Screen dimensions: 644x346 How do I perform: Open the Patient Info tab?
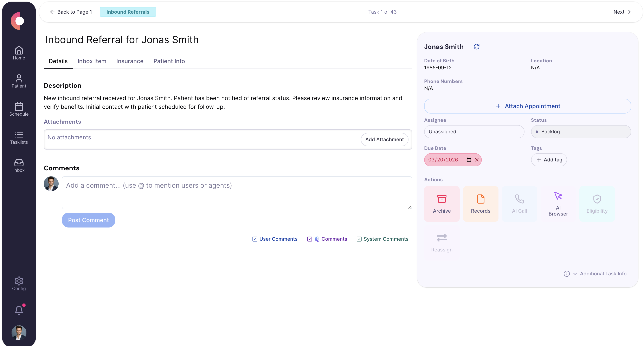pos(169,61)
